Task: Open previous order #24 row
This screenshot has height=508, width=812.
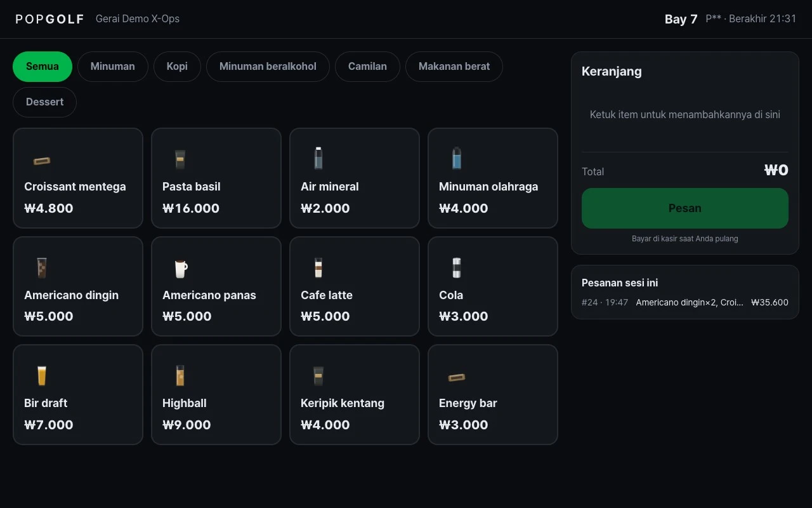Action: (685, 302)
